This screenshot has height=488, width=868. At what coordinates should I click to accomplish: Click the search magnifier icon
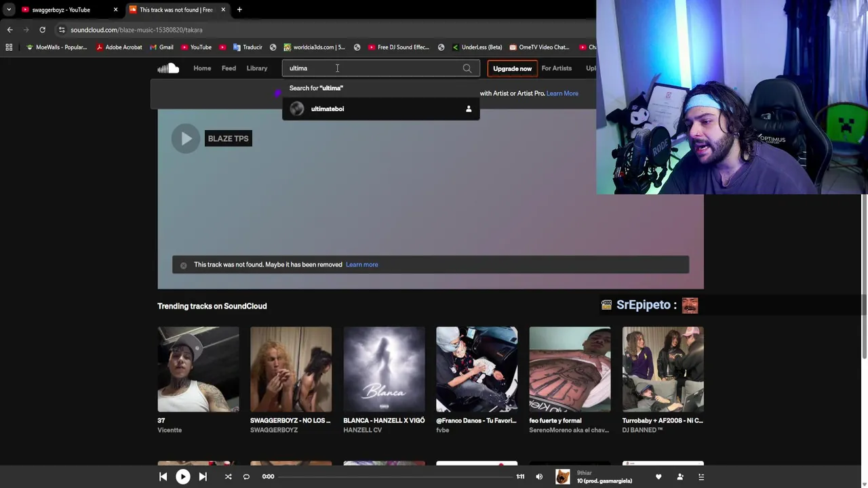pos(467,68)
